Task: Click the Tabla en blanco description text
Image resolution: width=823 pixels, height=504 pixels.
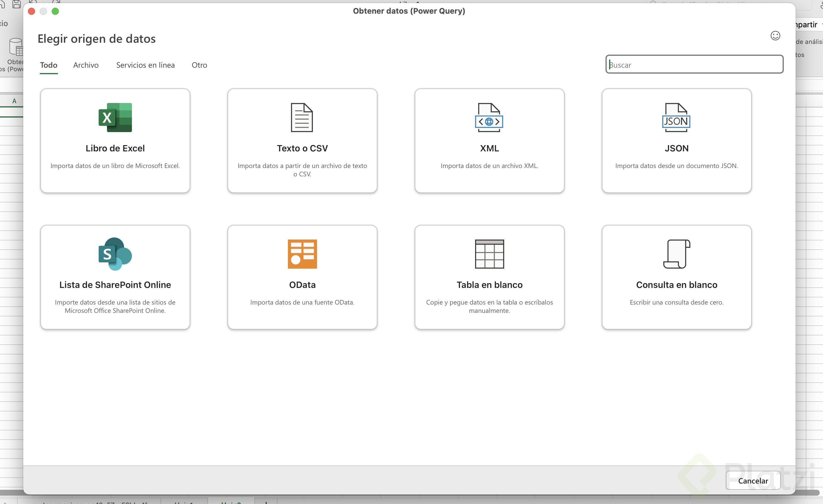Action: pyautogui.click(x=489, y=306)
